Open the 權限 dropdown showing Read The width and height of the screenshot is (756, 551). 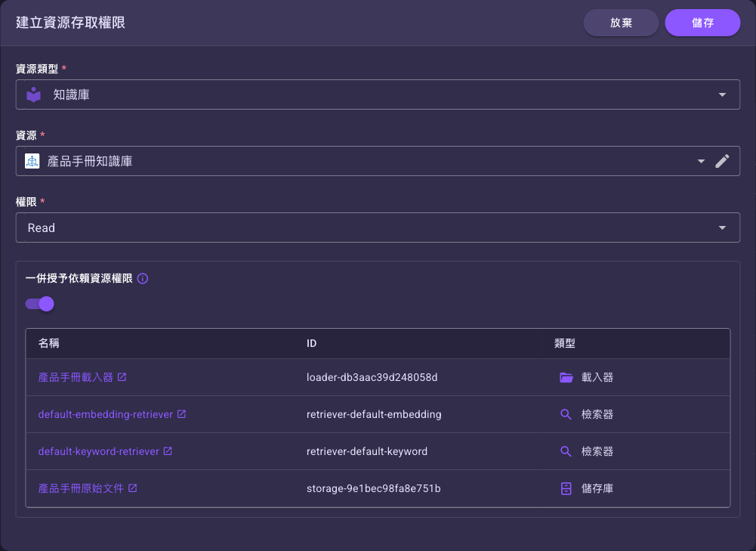click(x=378, y=228)
